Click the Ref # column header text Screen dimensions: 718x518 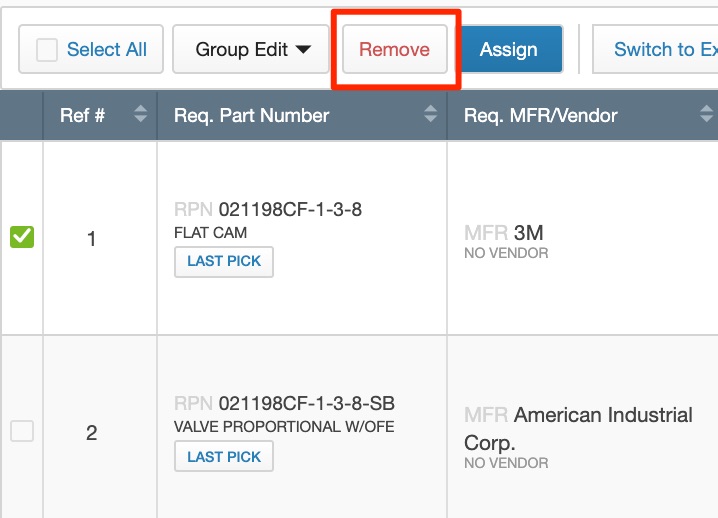click(82, 115)
